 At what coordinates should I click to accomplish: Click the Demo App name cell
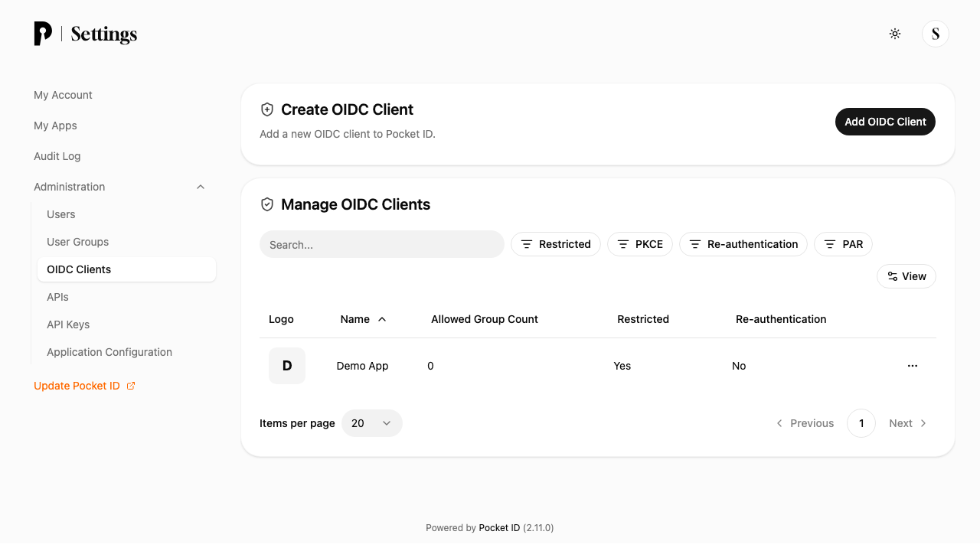pos(362,366)
